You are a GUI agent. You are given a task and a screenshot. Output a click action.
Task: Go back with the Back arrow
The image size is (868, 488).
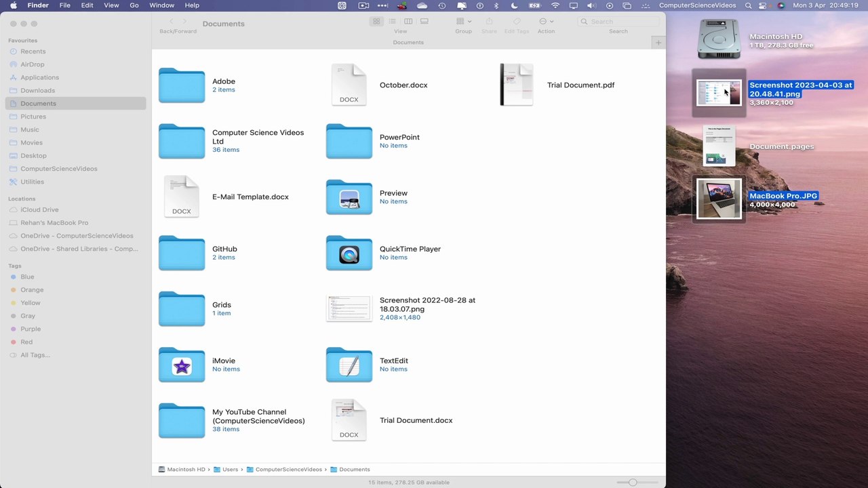[171, 22]
